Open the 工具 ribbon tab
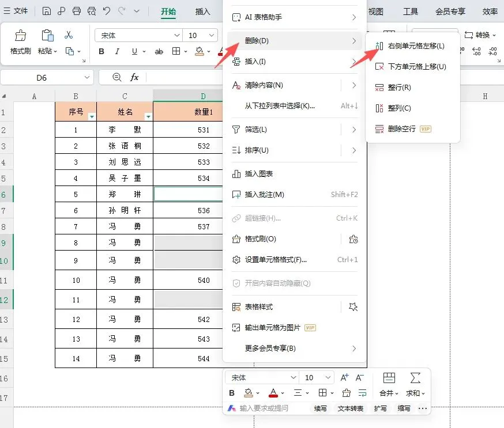Viewport: 504px width, 428px height. tap(411, 12)
